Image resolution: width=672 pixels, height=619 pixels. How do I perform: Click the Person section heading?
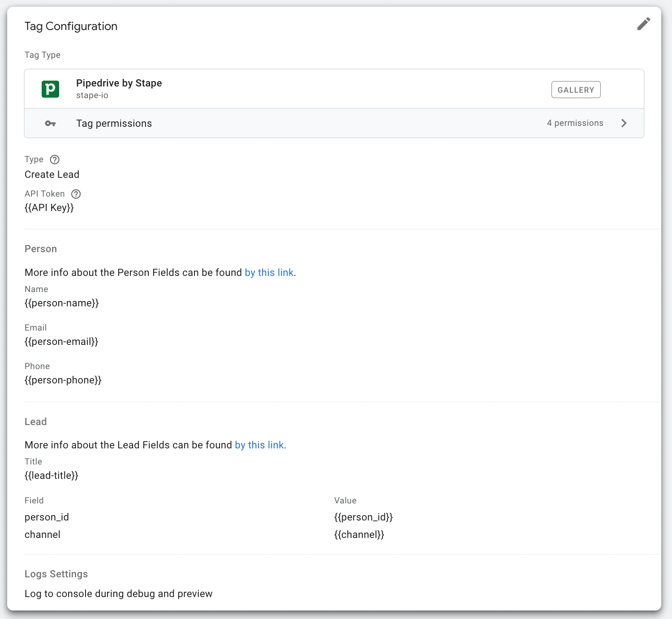point(41,249)
